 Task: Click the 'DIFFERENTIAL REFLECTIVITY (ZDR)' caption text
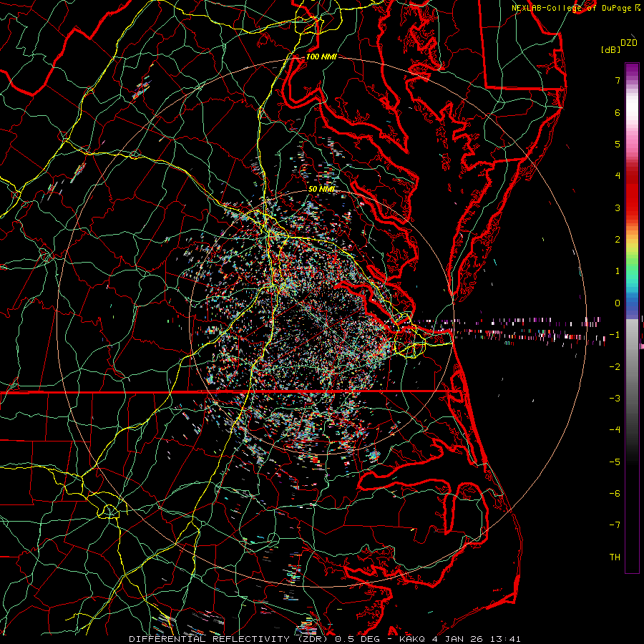point(230,639)
